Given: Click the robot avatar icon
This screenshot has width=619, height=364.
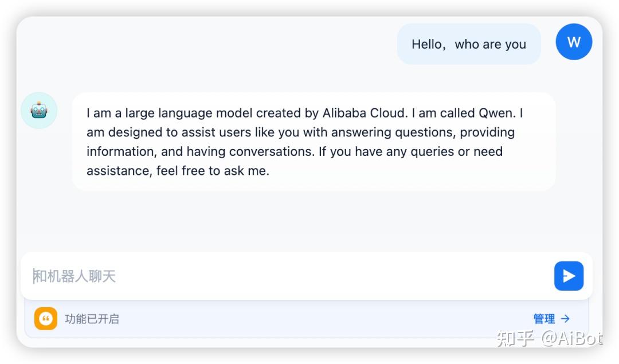Looking at the screenshot, I should (39, 110).
